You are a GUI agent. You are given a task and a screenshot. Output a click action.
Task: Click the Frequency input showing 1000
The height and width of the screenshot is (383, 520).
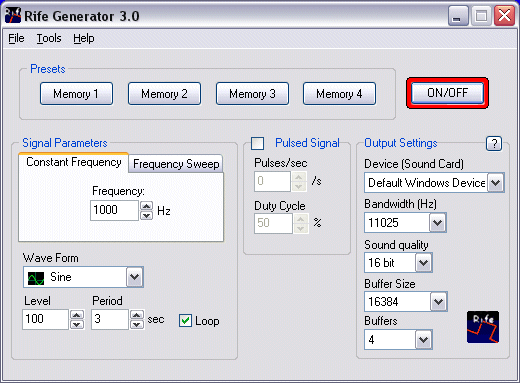point(114,210)
